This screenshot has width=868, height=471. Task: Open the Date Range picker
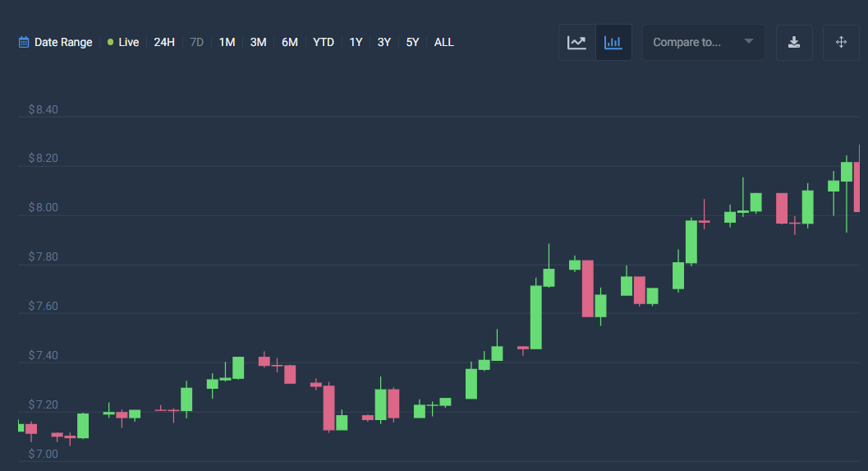[62, 42]
